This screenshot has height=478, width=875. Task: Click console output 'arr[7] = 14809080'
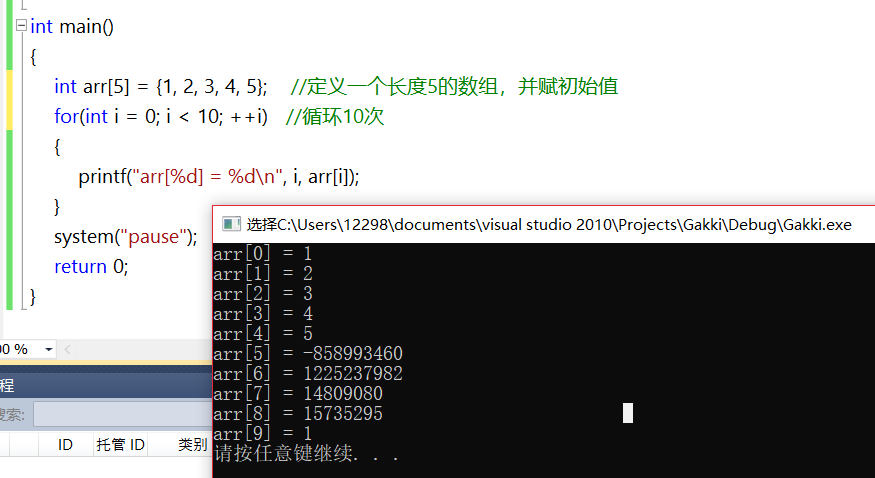click(298, 394)
